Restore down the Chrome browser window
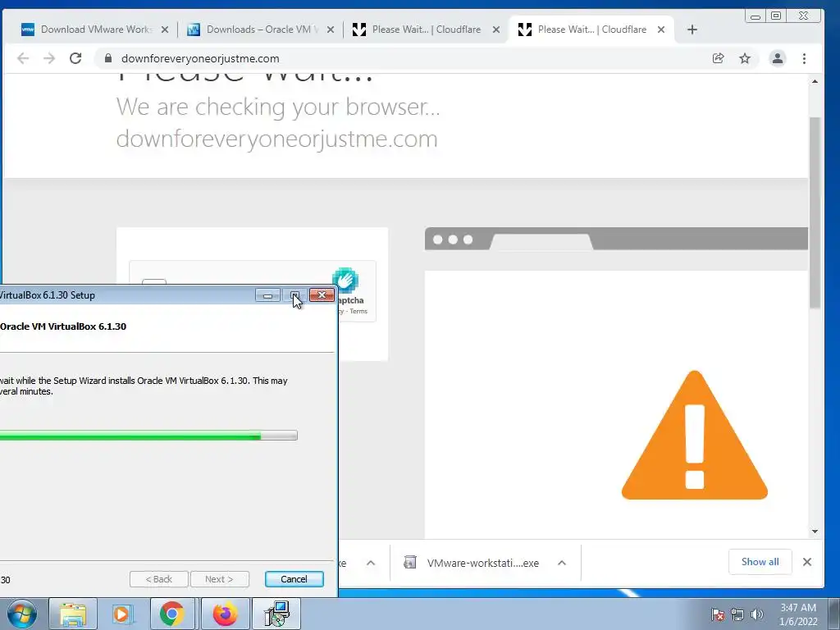Screen dimensions: 840x630 (x=776, y=16)
